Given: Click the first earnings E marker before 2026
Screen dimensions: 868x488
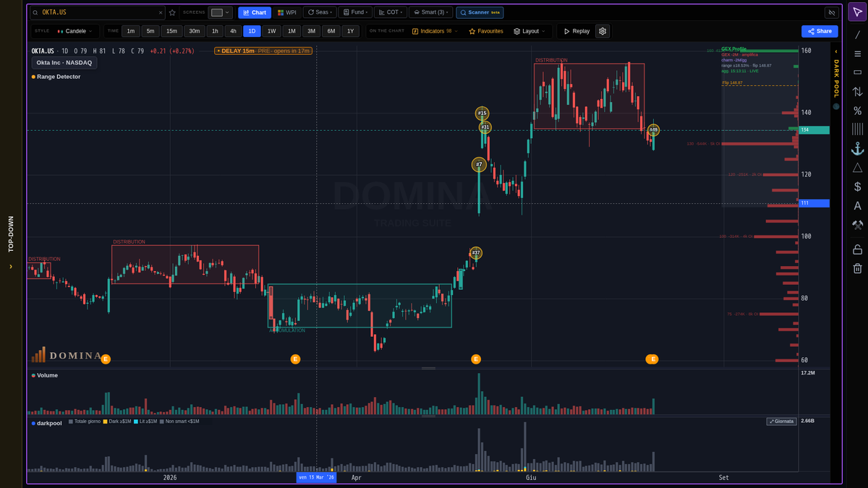Looking at the screenshot, I should coord(106,359).
